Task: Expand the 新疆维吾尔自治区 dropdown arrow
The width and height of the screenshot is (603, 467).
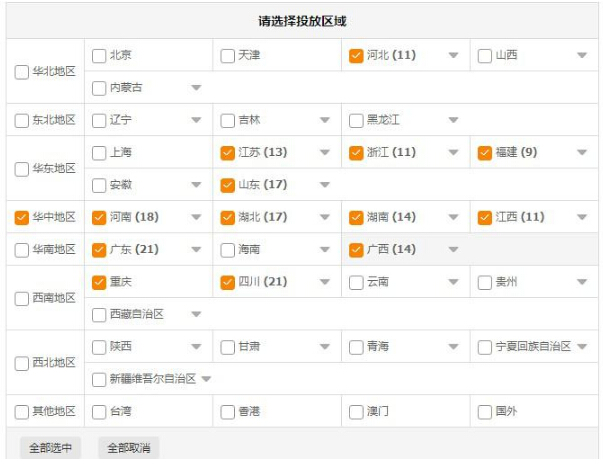Action: (x=207, y=379)
